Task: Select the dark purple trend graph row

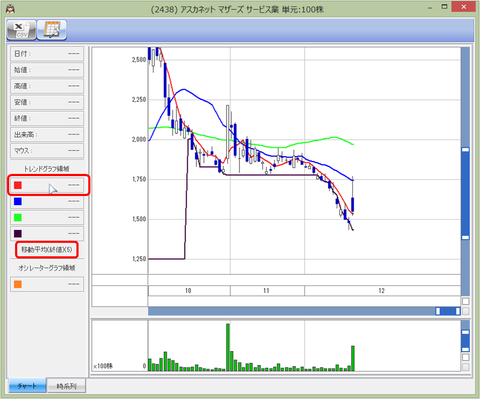Action: [x=47, y=233]
